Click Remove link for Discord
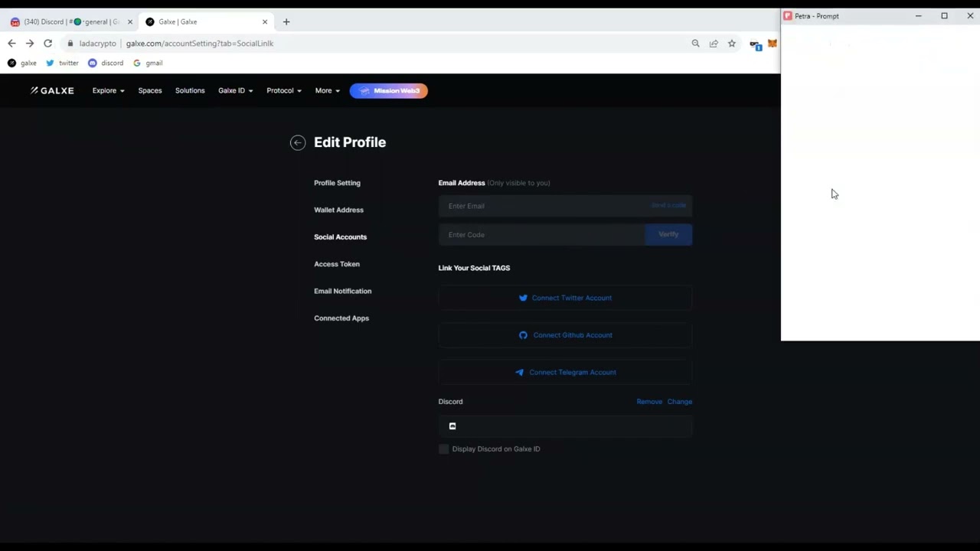The height and width of the screenshot is (551, 980). pyautogui.click(x=649, y=402)
